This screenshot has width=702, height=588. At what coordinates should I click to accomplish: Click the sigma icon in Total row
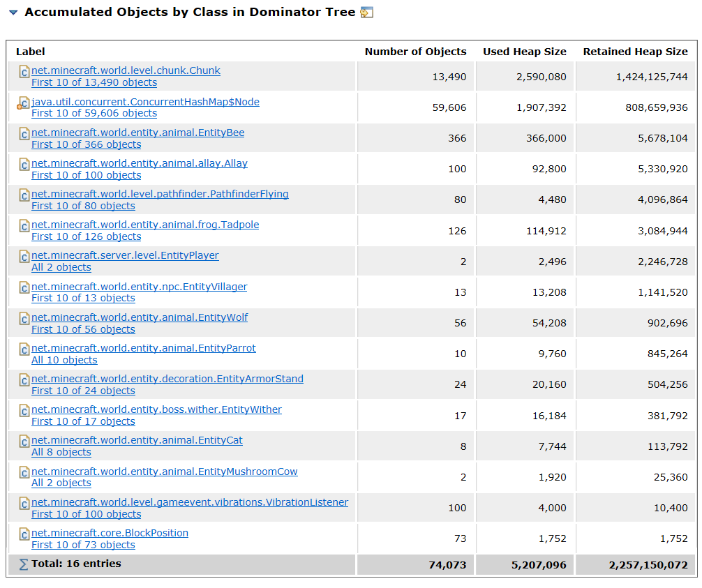(24, 565)
